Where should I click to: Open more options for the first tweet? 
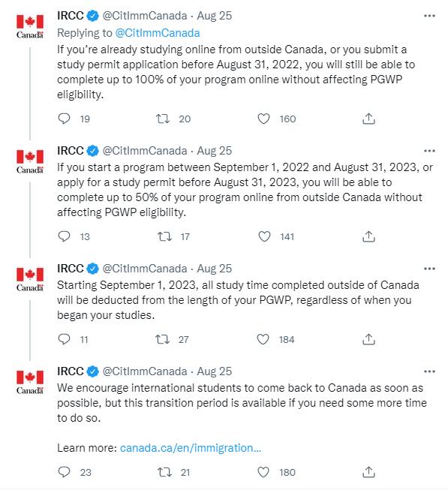coord(429,16)
